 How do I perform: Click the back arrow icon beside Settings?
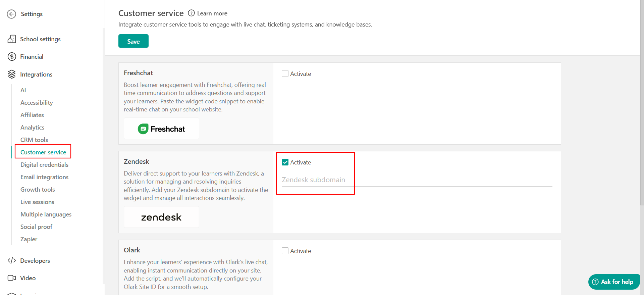tap(11, 14)
